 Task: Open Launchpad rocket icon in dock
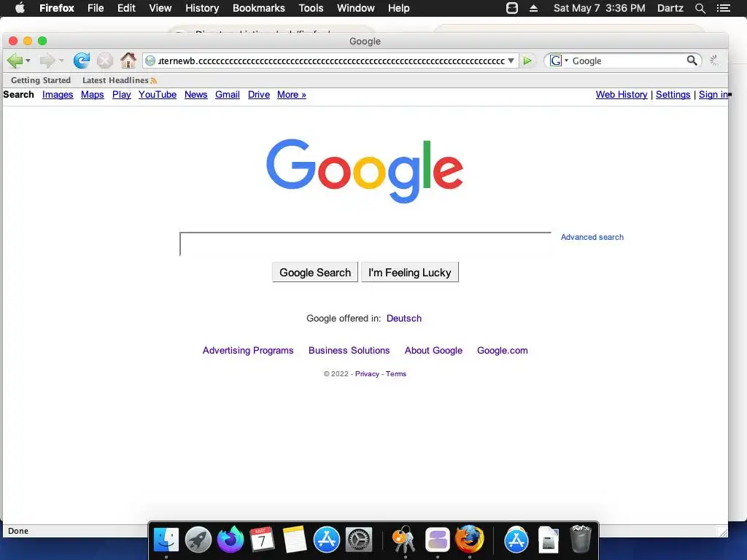click(198, 540)
